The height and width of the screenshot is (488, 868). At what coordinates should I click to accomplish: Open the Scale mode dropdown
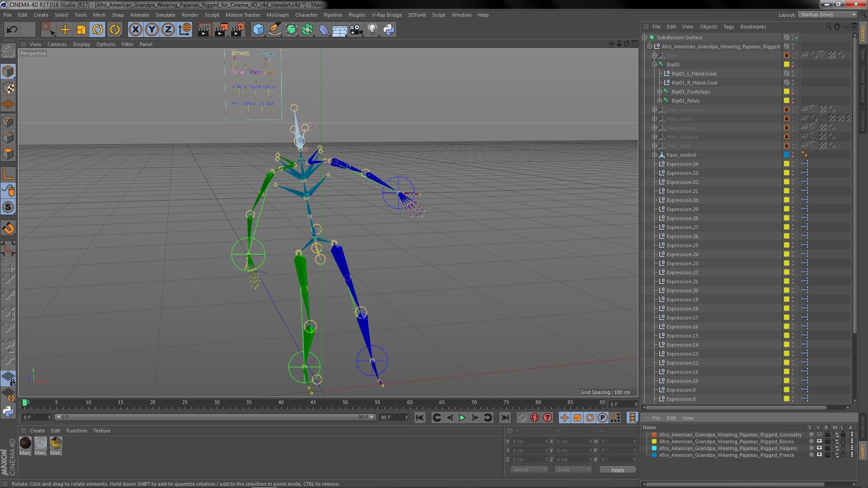(573, 469)
